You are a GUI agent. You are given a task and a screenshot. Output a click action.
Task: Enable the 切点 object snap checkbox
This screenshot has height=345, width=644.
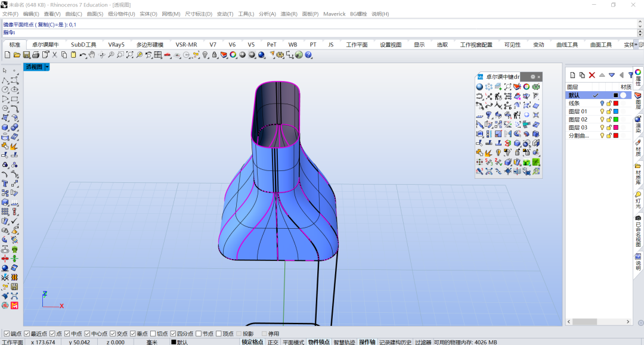click(153, 334)
